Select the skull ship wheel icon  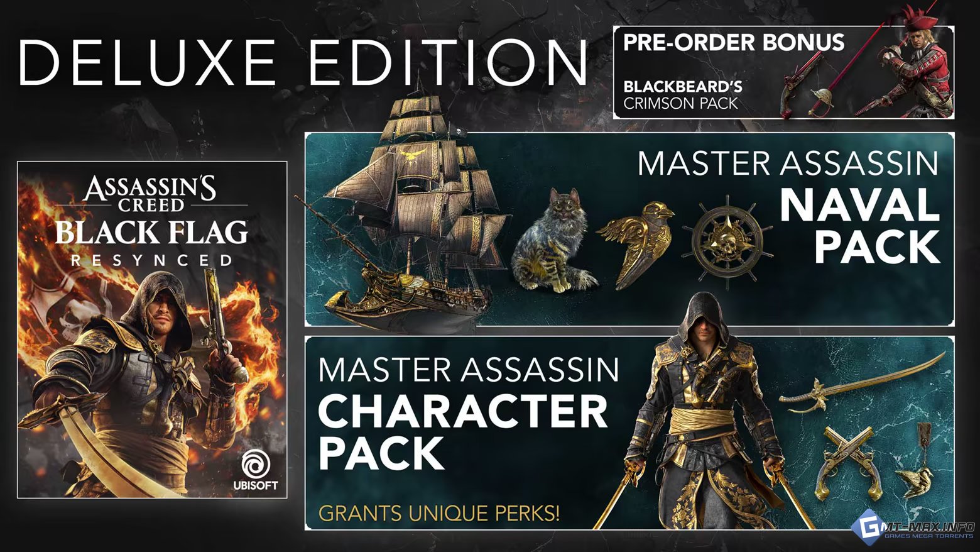coord(727,242)
